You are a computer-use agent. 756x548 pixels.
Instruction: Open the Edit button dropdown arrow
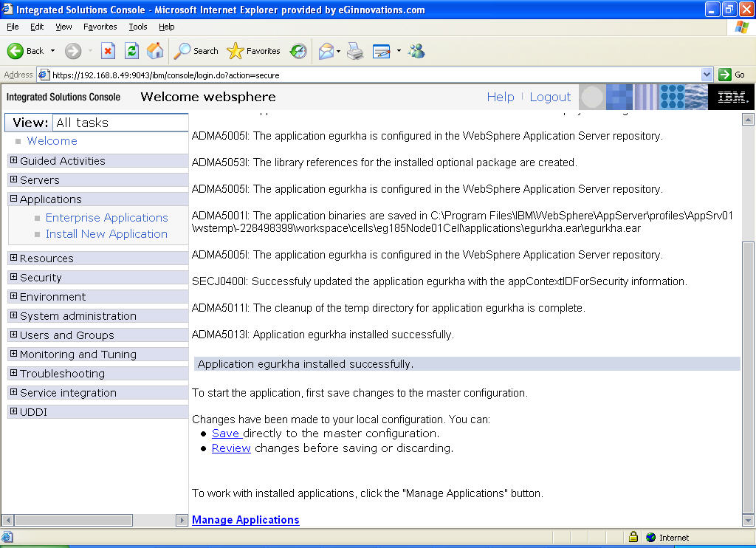pyautogui.click(x=399, y=51)
